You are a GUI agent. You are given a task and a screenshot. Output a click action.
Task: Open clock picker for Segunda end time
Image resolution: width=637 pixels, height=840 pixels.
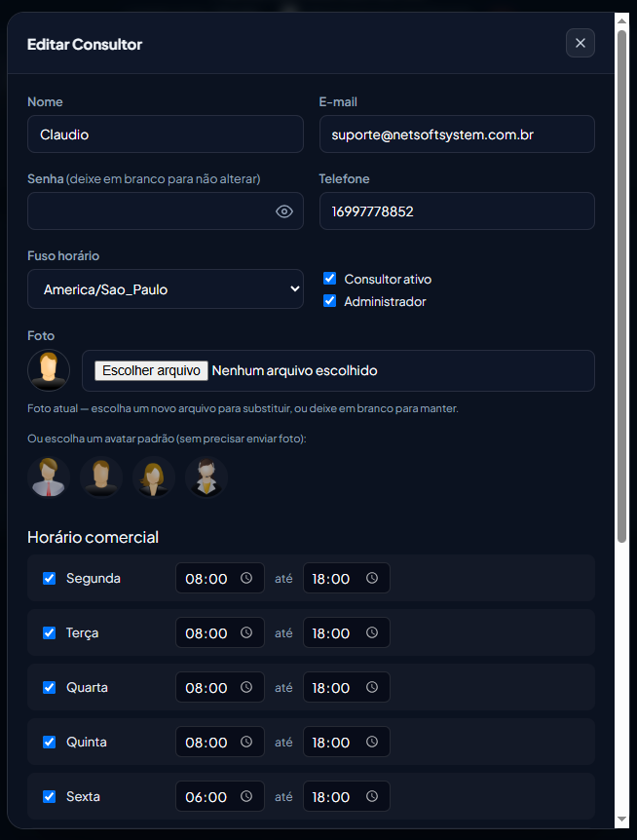click(x=372, y=578)
